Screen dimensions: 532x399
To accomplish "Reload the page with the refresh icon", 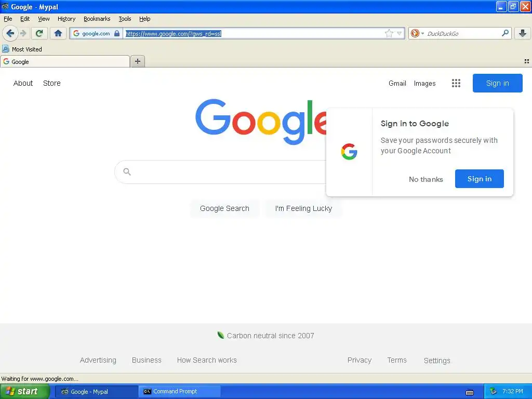I will point(39,33).
